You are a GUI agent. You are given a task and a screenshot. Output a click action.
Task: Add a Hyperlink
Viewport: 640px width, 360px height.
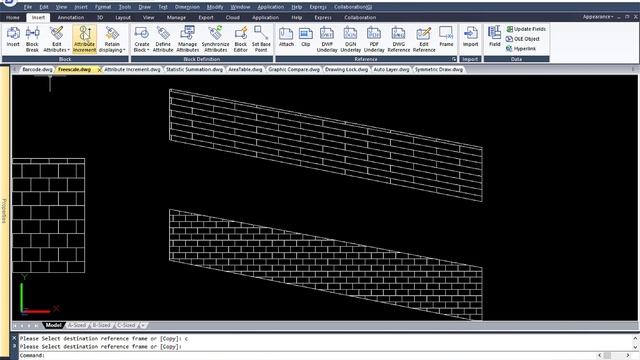521,49
